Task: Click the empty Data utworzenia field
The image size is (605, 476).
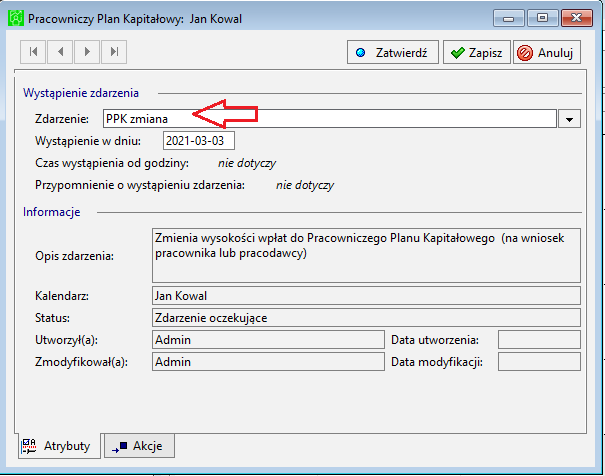Action: (x=539, y=340)
